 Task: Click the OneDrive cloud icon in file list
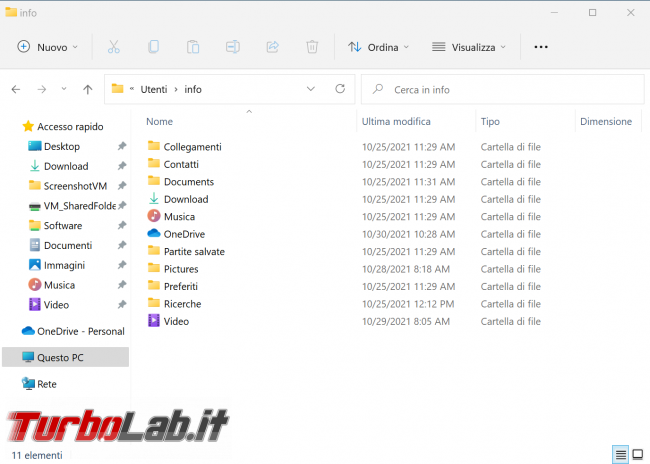coord(154,233)
